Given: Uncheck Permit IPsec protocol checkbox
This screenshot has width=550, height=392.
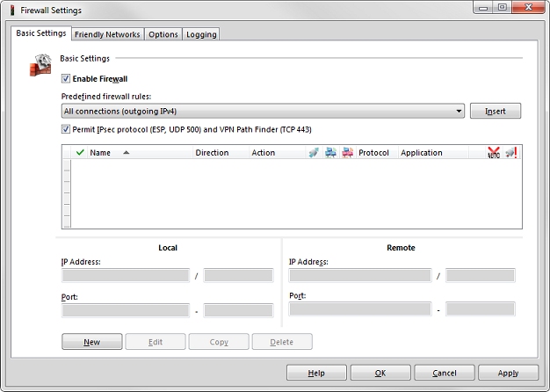Looking at the screenshot, I should click(66, 129).
